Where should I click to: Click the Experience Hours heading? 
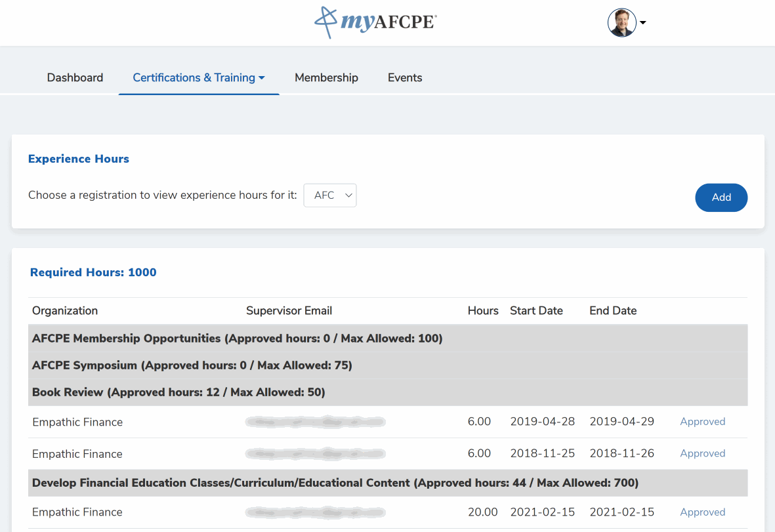pos(78,159)
